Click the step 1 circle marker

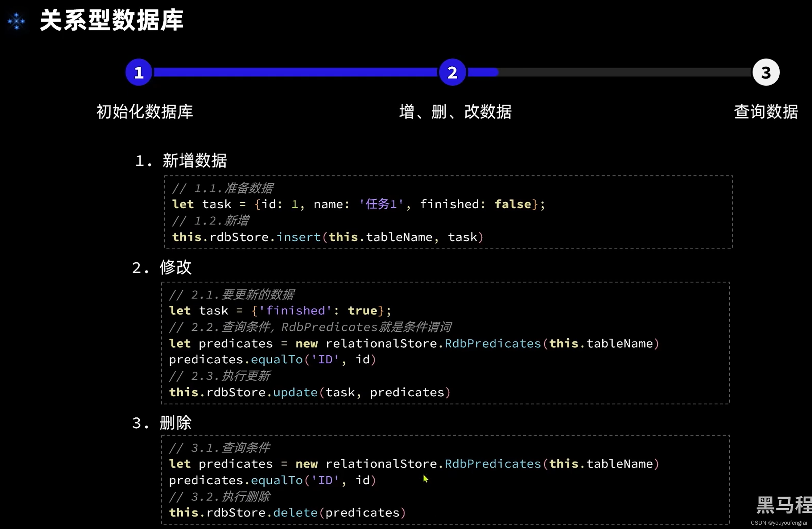(x=138, y=72)
